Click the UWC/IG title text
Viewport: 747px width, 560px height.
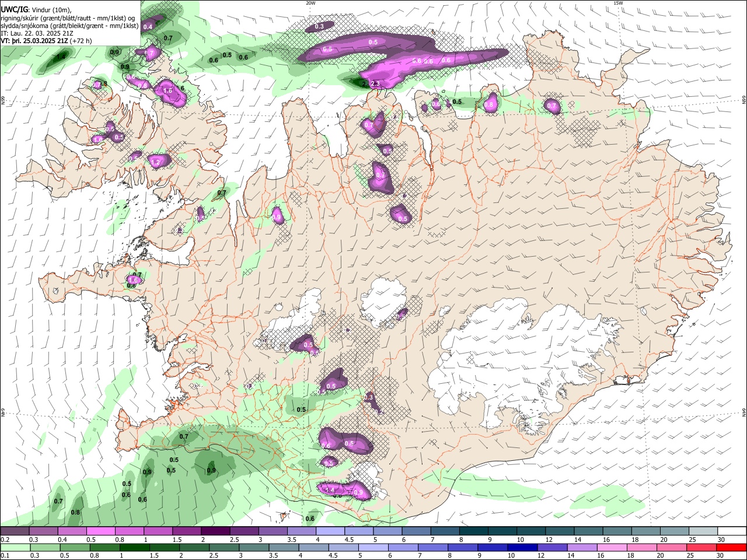15,9
